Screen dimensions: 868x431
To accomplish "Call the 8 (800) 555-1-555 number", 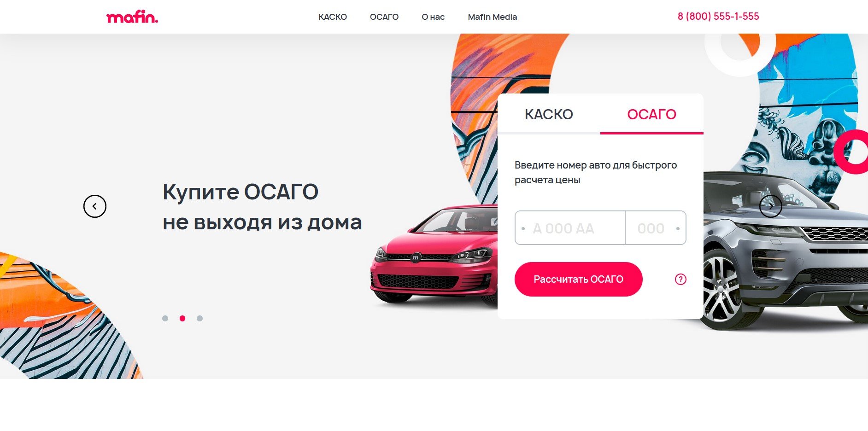I will point(718,17).
